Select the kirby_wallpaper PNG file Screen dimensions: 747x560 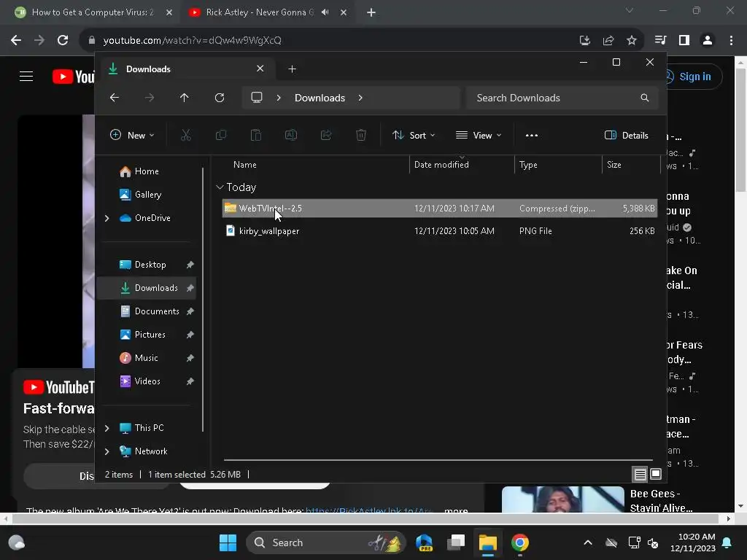[x=440, y=231]
